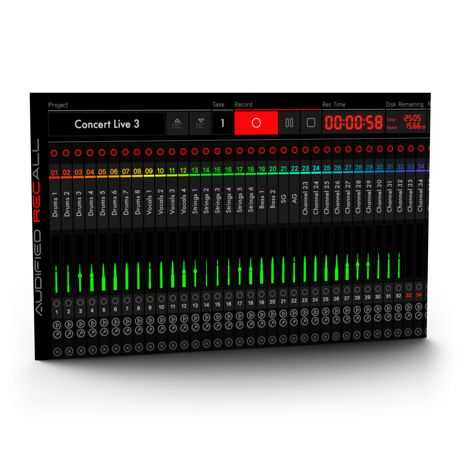Image resolution: width=476 pixels, height=476 pixels.
Task: Select the Vocals 2 channel name label
Action: pos(161,201)
